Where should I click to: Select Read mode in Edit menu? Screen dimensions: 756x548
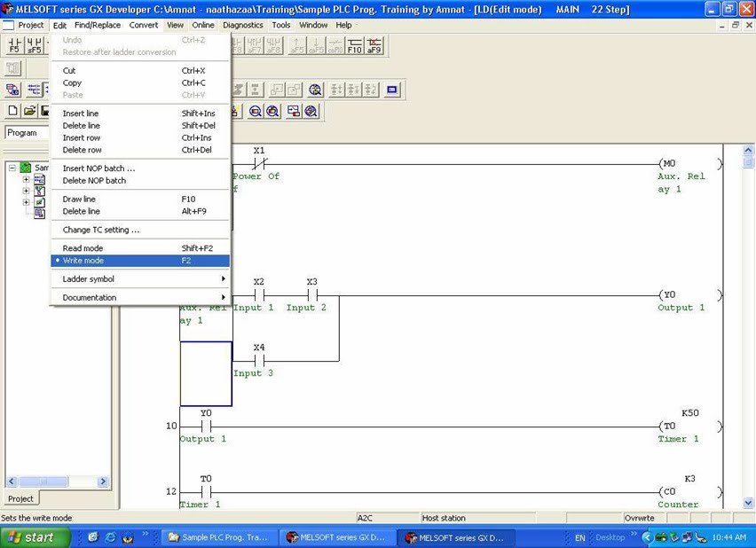pyautogui.click(x=140, y=248)
